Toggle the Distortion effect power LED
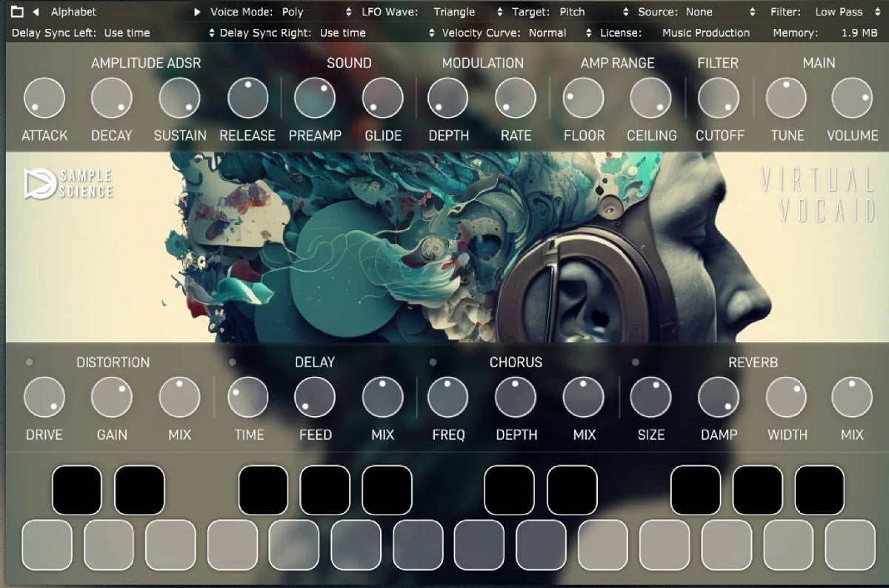Viewport: 889px width, 588px height. pos(30,362)
